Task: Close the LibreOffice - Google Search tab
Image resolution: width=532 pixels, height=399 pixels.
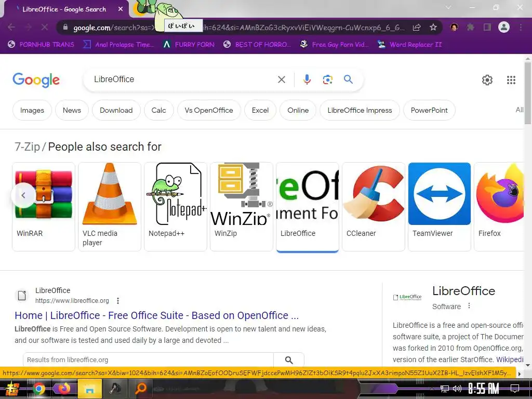Action: pos(121,9)
